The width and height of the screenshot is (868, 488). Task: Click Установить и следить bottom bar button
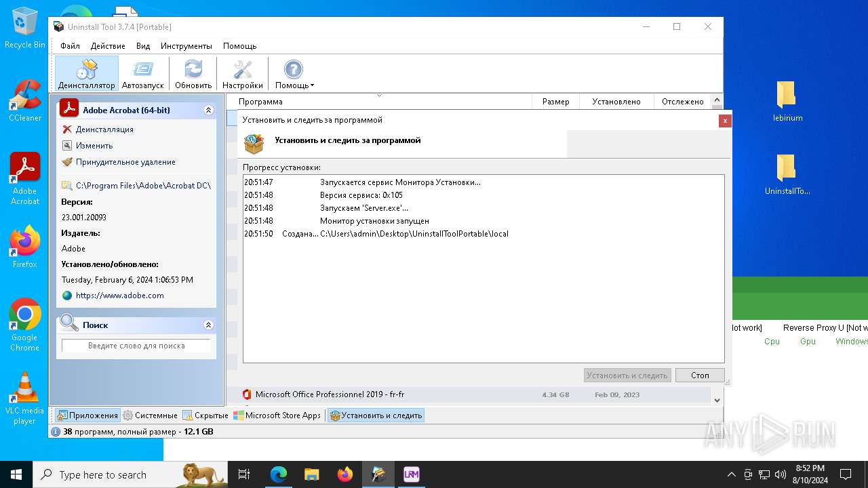tap(376, 415)
